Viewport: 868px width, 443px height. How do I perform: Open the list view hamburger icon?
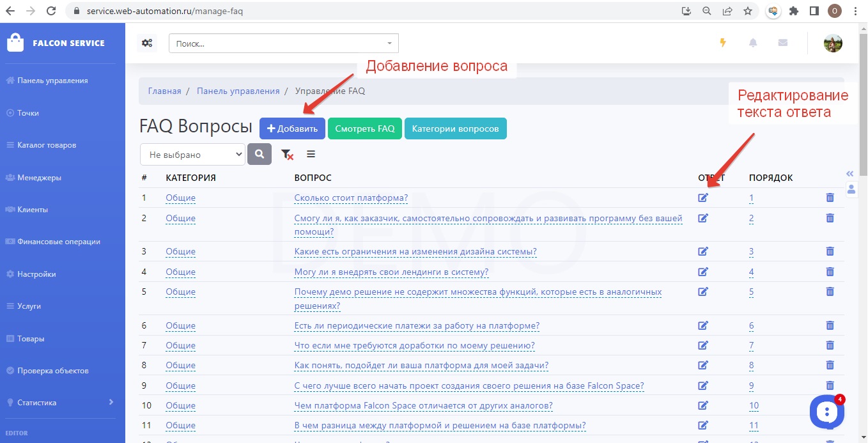[x=311, y=154]
